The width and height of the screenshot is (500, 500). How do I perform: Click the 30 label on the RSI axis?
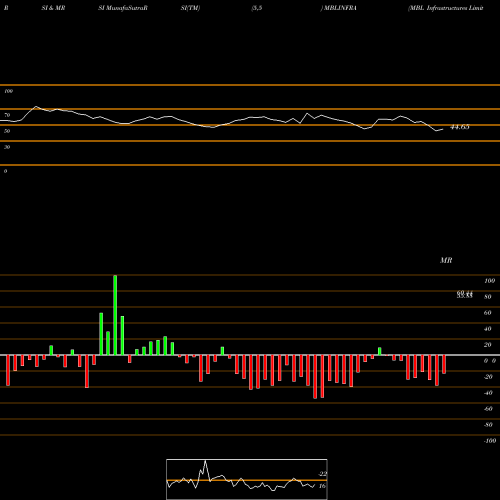[7, 147]
